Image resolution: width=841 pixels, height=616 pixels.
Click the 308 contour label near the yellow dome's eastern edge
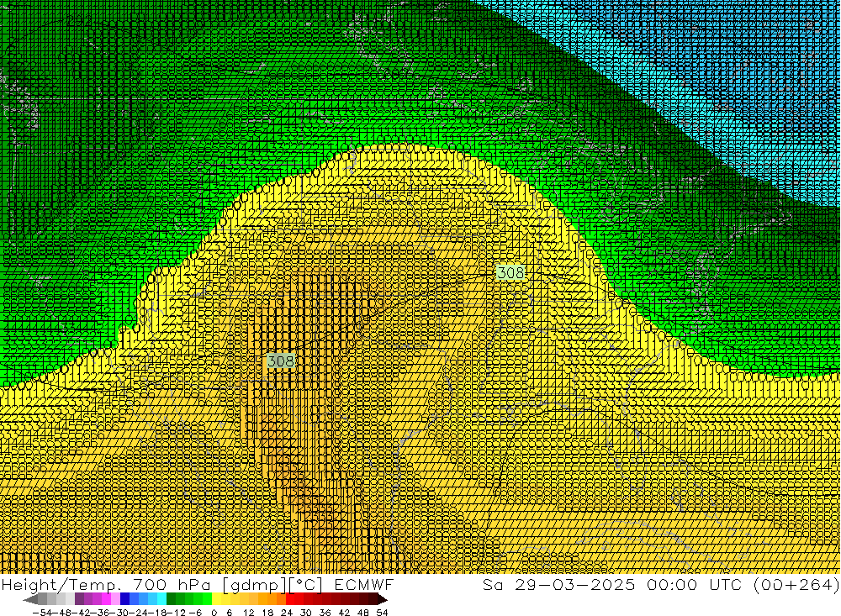pyautogui.click(x=510, y=272)
